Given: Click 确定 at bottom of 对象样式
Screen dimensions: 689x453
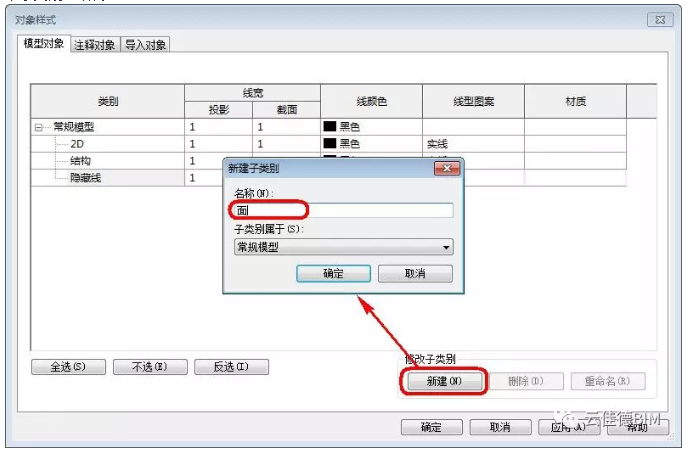Looking at the screenshot, I should click(431, 427).
